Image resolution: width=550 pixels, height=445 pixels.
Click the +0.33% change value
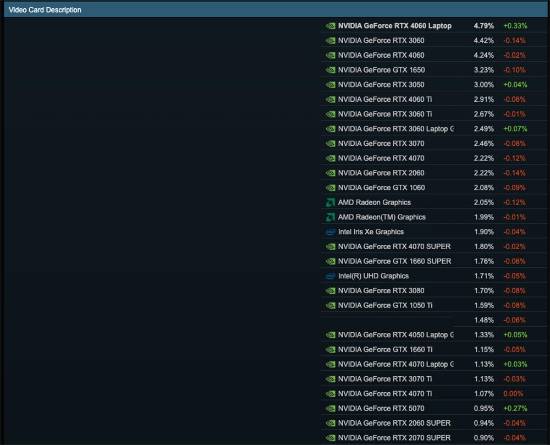click(515, 26)
